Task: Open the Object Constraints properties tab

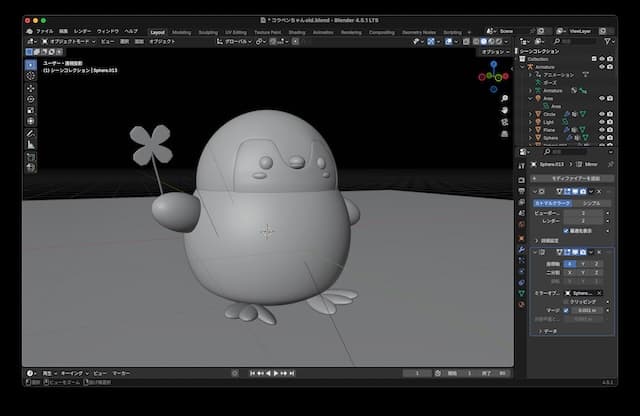Action: [522, 283]
